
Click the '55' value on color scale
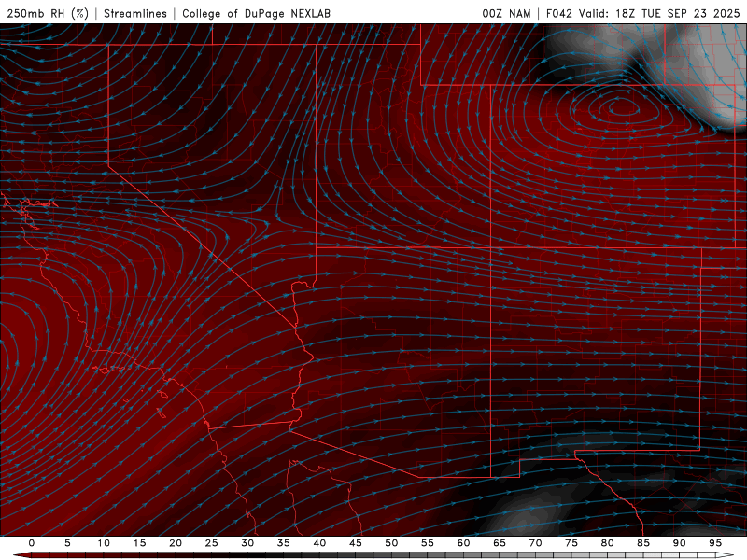click(428, 543)
